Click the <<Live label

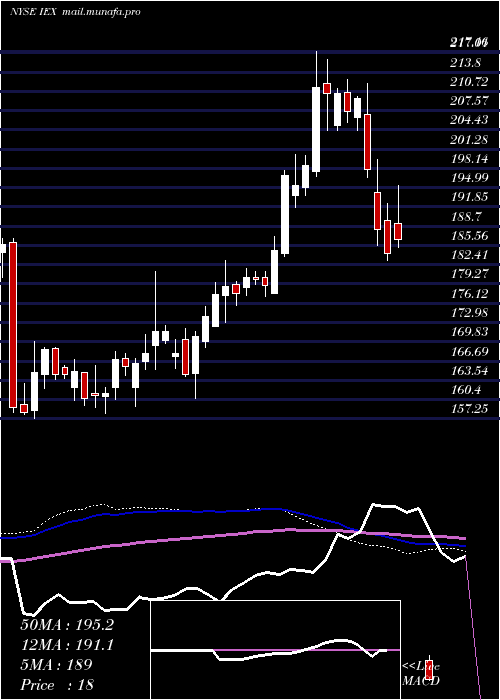pyautogui.click(x=421, y=667)
